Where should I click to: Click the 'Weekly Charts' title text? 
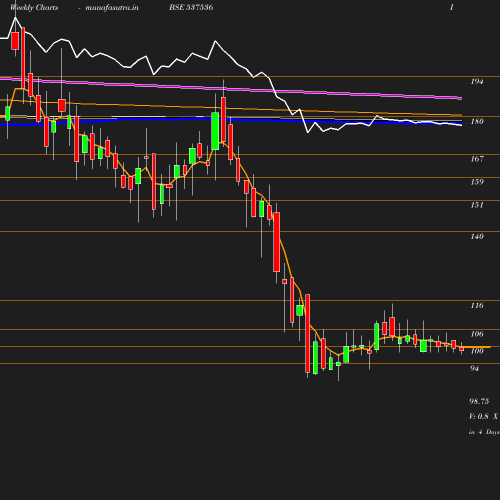34,7
